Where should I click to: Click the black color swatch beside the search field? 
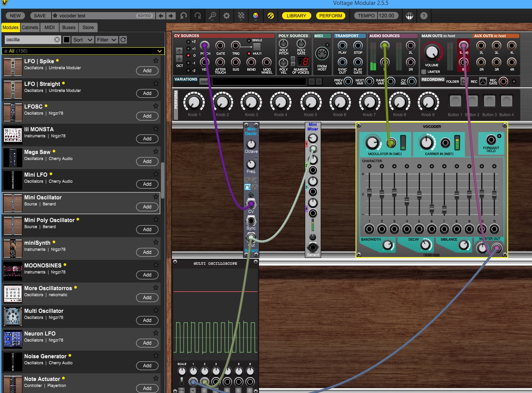tap(67, 40)
